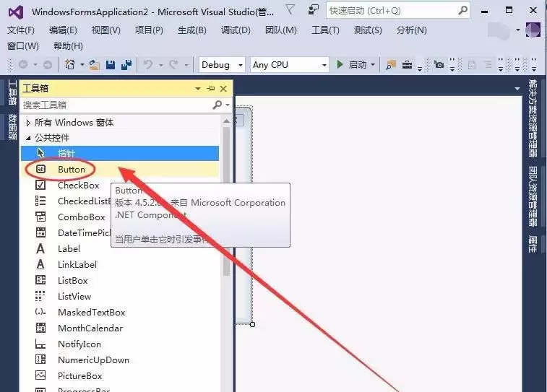Open the 视图(V) menu

pyautogui.click(x=106, y=30)
